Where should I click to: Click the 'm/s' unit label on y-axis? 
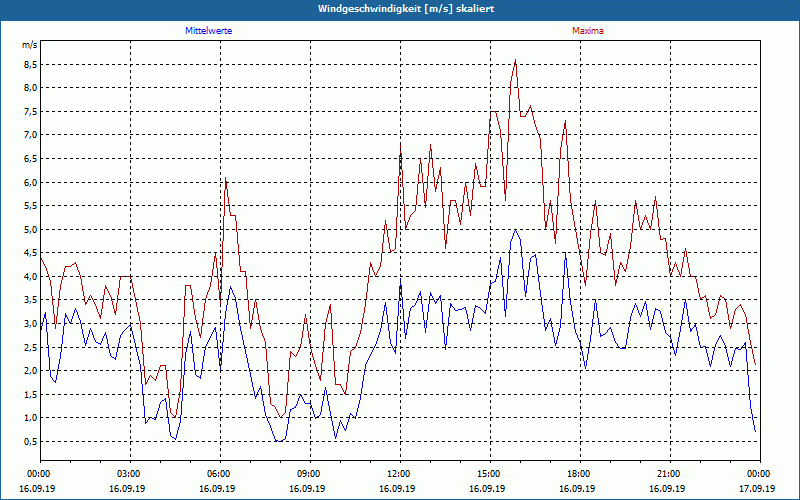pos(30,45)
